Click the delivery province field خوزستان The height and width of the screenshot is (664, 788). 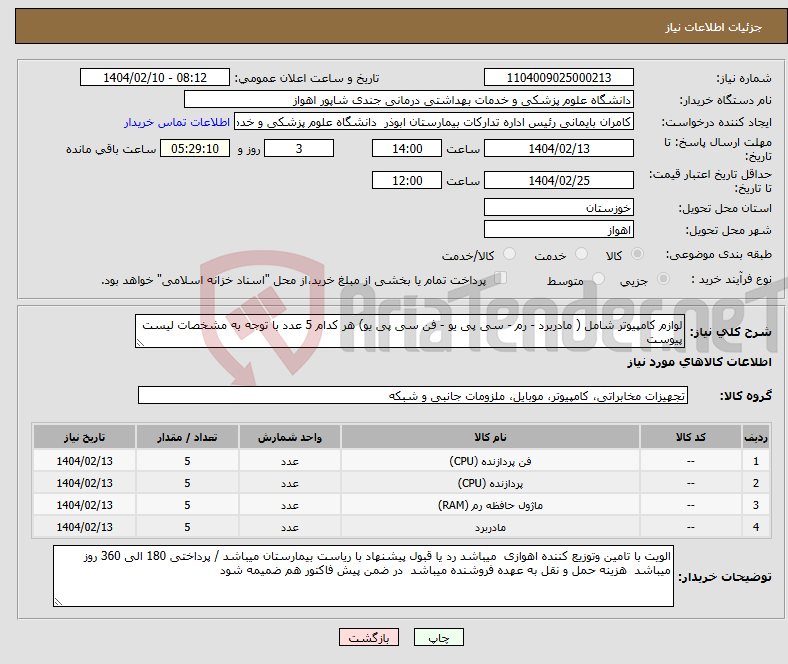[x=558, y=207]
